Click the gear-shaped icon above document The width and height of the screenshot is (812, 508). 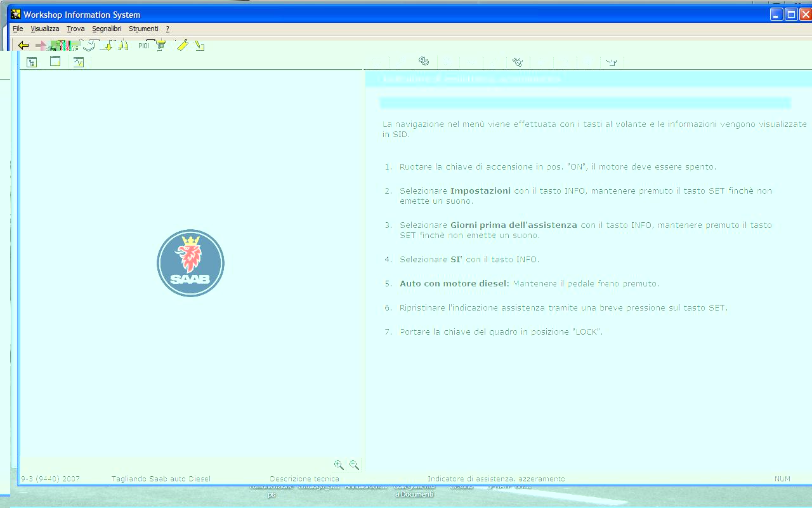[x=424, y=62]
